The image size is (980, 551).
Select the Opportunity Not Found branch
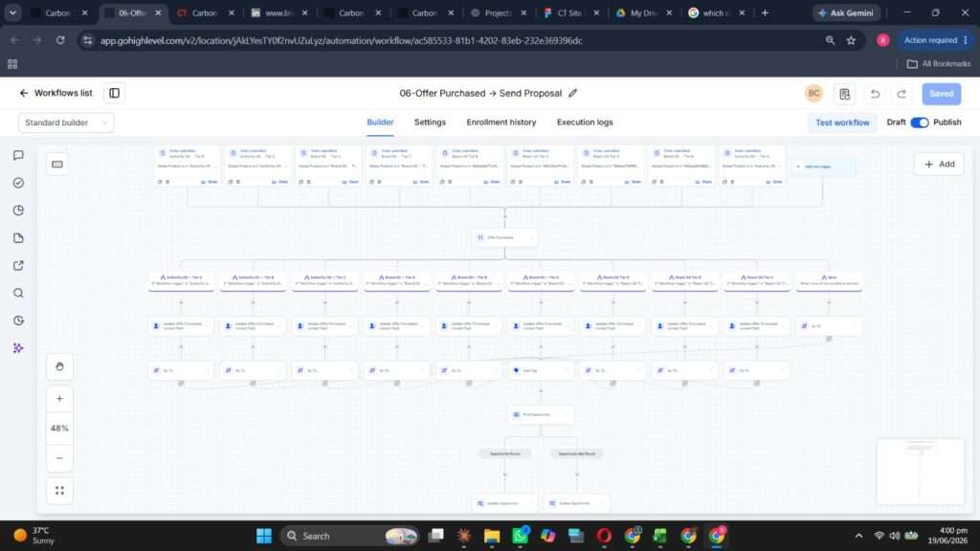[577, 453]
